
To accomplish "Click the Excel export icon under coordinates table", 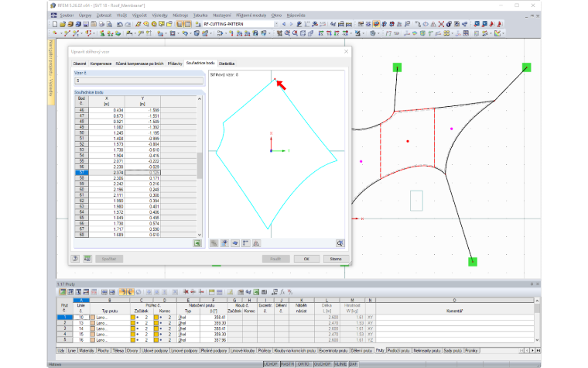I will pos(197,243).
